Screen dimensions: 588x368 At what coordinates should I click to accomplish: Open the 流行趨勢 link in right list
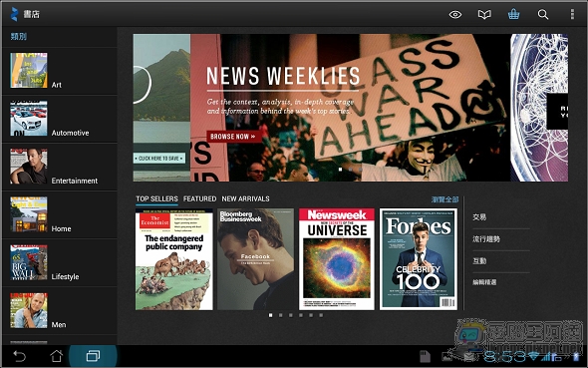(486, 239)
